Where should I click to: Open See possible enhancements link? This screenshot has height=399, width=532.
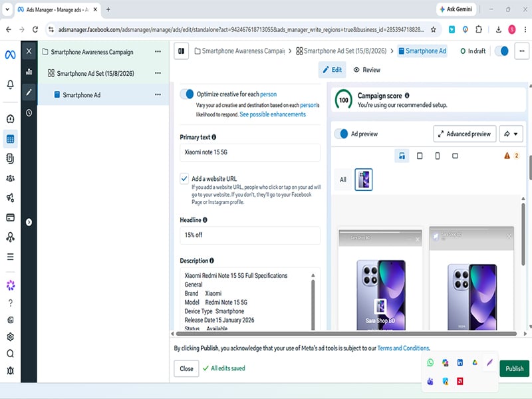pos(273,114)
